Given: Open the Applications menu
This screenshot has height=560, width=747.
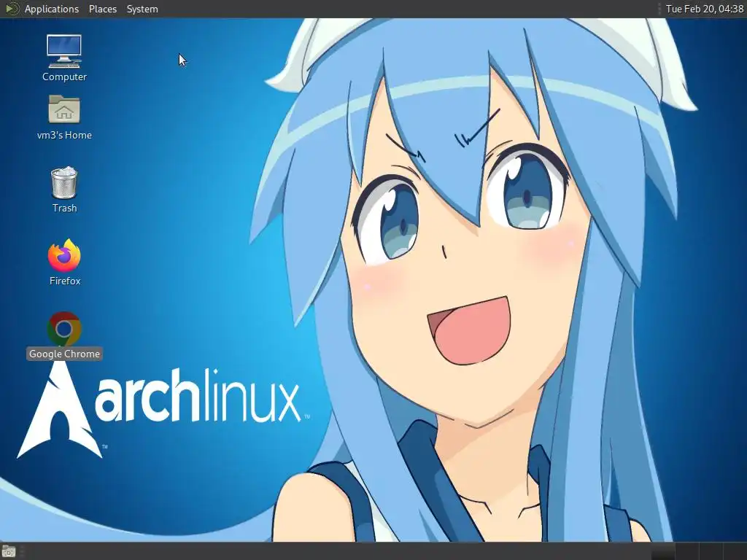Looking at the screenshot, I should coord(52,9).
